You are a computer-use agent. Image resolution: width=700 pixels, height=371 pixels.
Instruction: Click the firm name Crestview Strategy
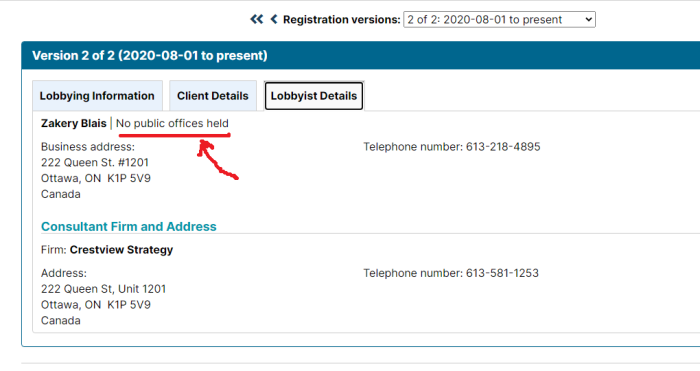pos(121,250)
